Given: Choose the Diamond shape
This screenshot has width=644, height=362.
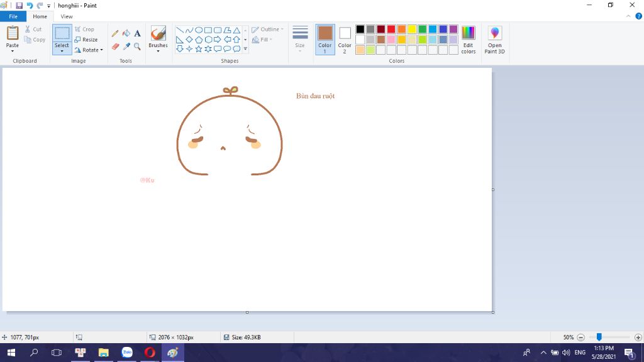Looking at the screenshot, I should click(x=189, y=40).
